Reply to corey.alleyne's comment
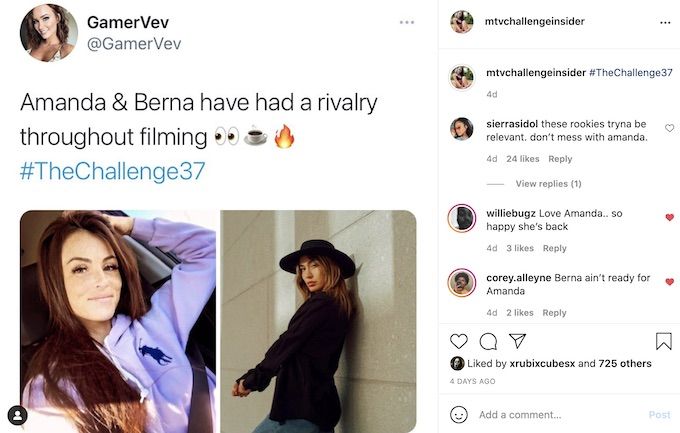This screenshot has width=680, height=433. click(554, 313)
